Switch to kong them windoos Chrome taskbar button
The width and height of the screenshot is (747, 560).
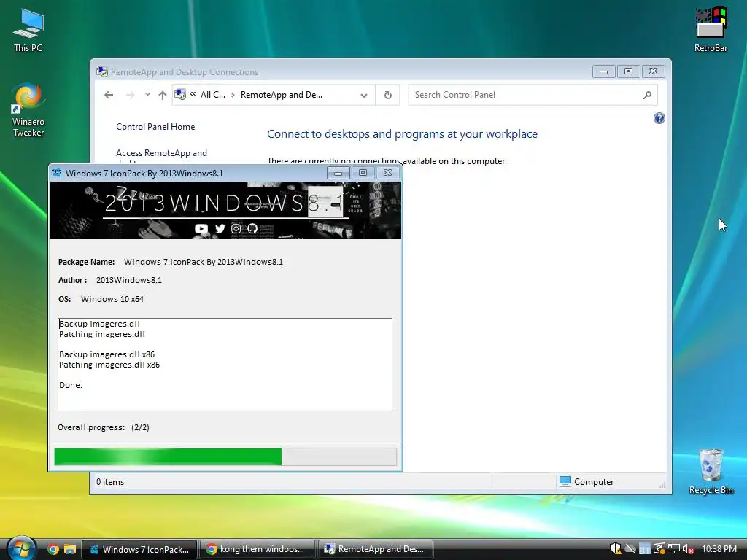click(x=257, y=549)
